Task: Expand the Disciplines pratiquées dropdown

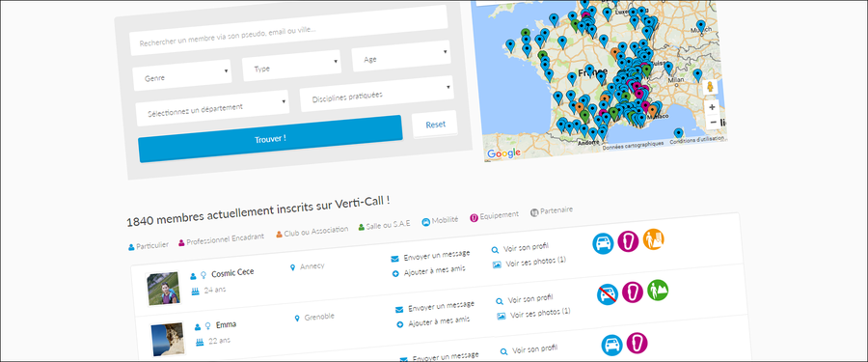Action: pyautogui.click(x=377, y=94)
